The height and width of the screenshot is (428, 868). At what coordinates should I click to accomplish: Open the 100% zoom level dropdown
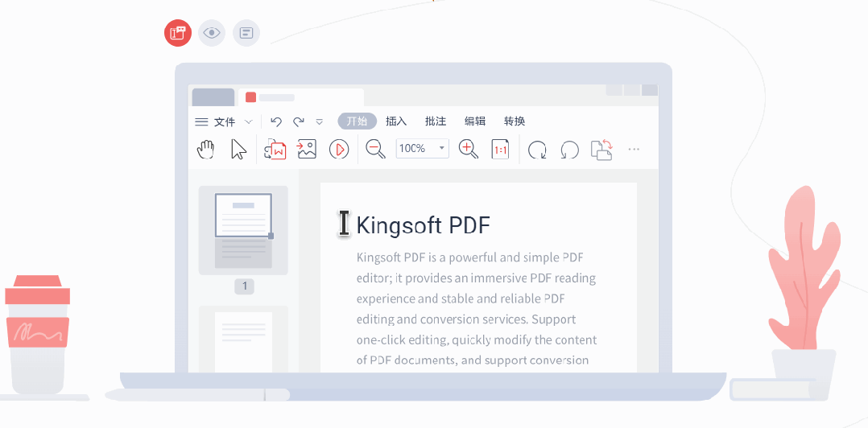(423, 148)
